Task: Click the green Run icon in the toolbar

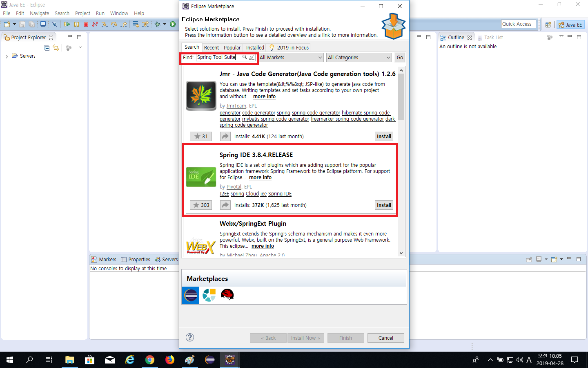Action: click(173, 24)
